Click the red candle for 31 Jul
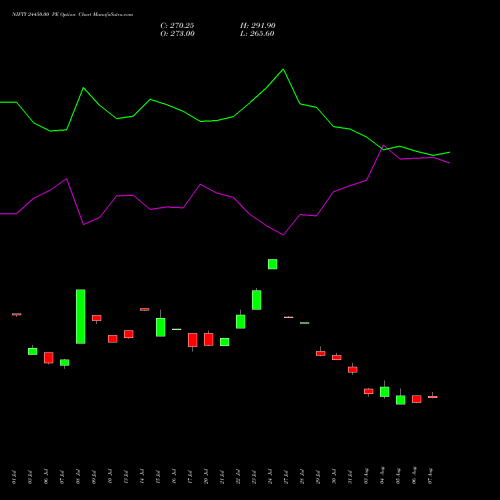Image resolution: width=500 pixels, height=500 pixels. [x=353, y=369]
